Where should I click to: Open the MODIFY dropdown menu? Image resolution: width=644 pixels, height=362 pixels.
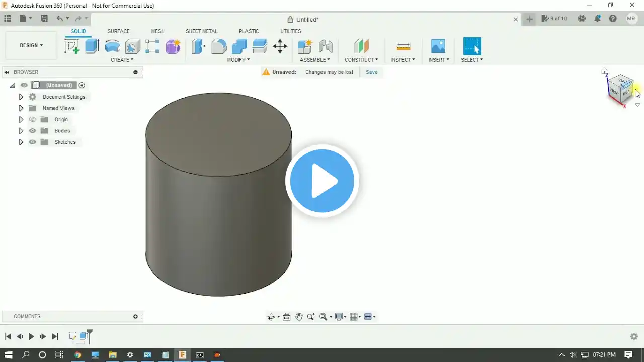click(x=238, y=60)
